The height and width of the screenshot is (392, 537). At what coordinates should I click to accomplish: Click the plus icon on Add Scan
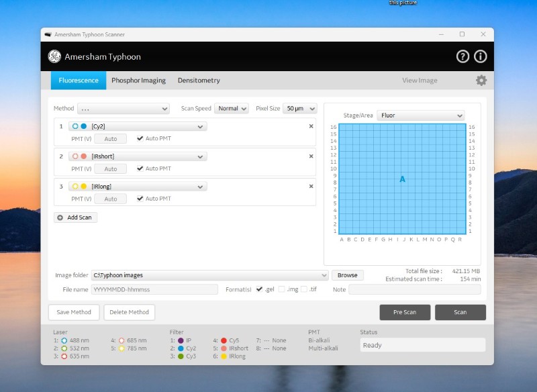tap(60, 217)
